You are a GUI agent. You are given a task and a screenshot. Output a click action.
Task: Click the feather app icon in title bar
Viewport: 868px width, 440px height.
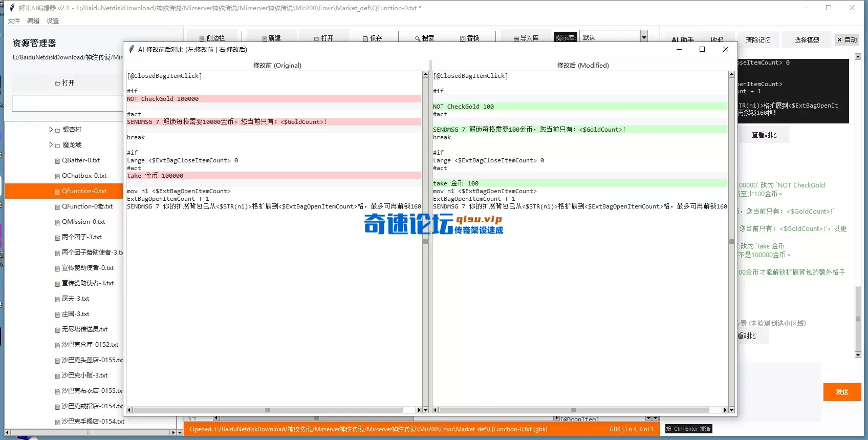point(12,8)
